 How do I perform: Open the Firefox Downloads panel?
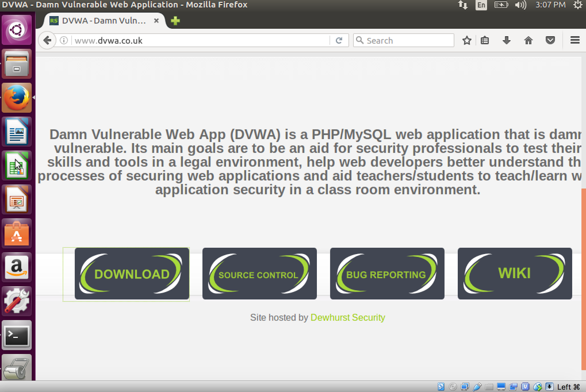(507, 40)
